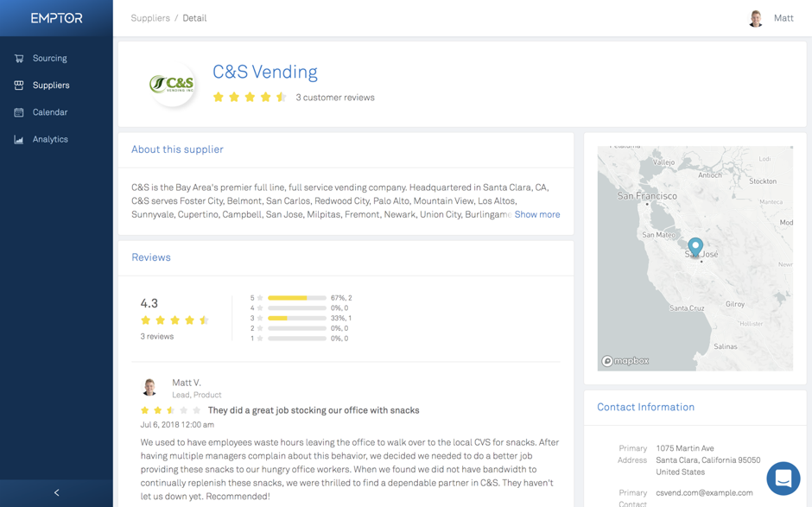Click Matt V. reviewer avatar
812x507 pixels.
click(149, 387)
